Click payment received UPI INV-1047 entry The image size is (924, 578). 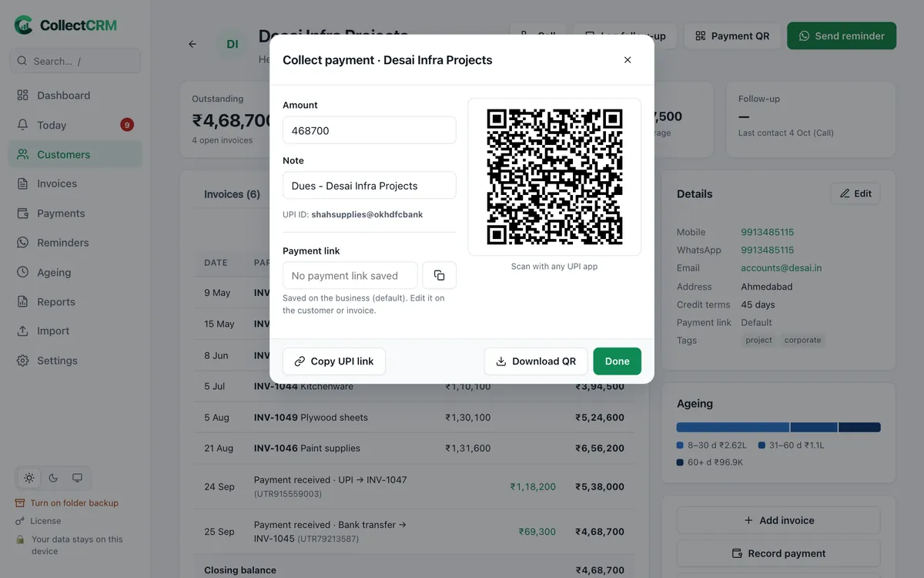[x=414, y=486]
